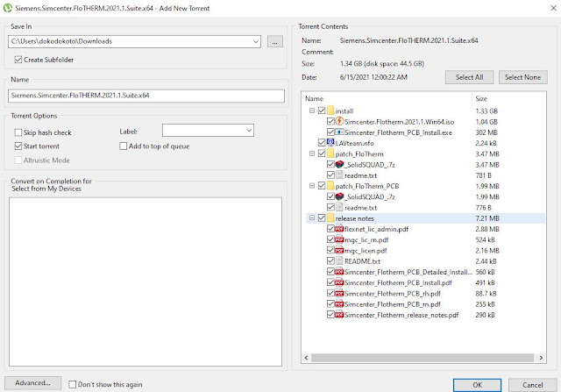561x392 pixels.
Task: Select the Simcenter_Flotherm_PCB_rh.pdf row text
Action: tap(393, 294)
